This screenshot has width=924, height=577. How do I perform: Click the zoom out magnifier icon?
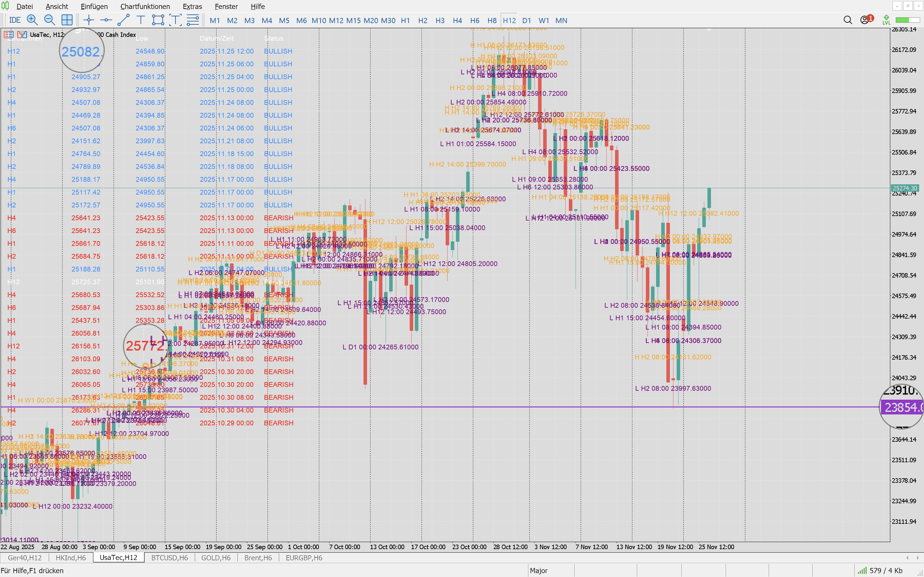tap(49, 20)
